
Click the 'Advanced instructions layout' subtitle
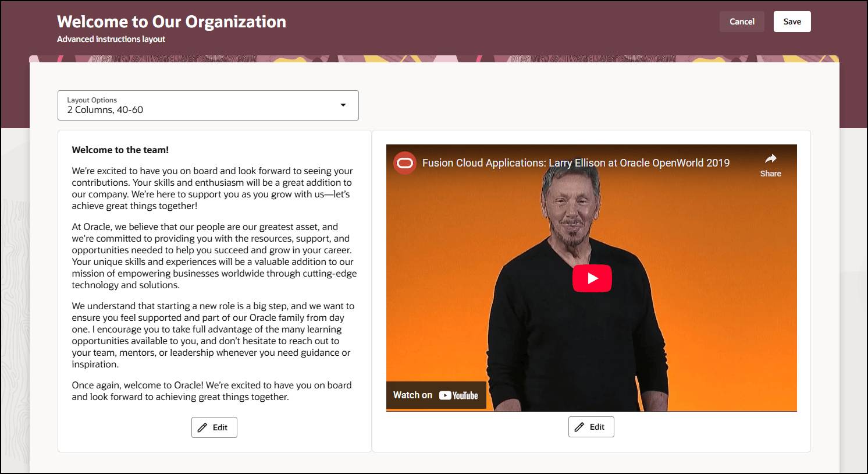111,39
